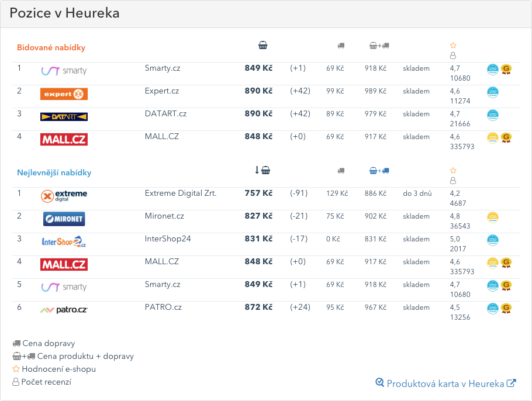This screenshot has width=532, height=401.
Task: Click the star rating icon in Nejlevnější nabídky header
Action: [x=453, y=170]
